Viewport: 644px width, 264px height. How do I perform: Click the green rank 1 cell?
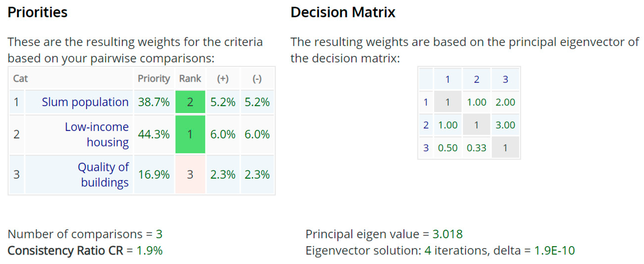pyautogui.click(x=190, y=134)
